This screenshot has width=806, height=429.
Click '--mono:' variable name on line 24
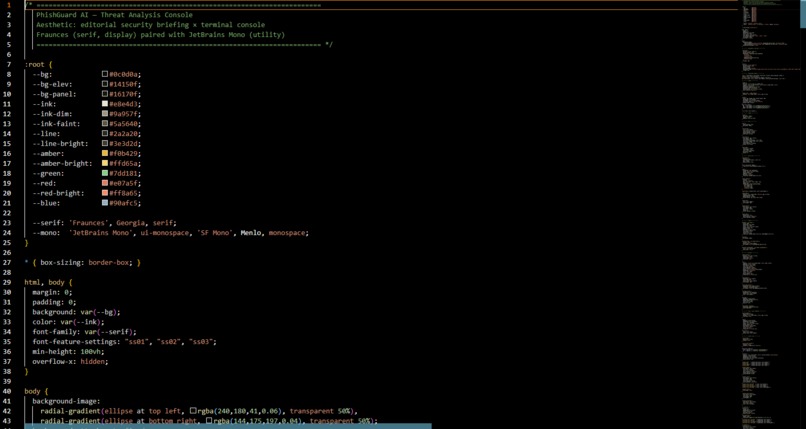click(x=46, y=233)
